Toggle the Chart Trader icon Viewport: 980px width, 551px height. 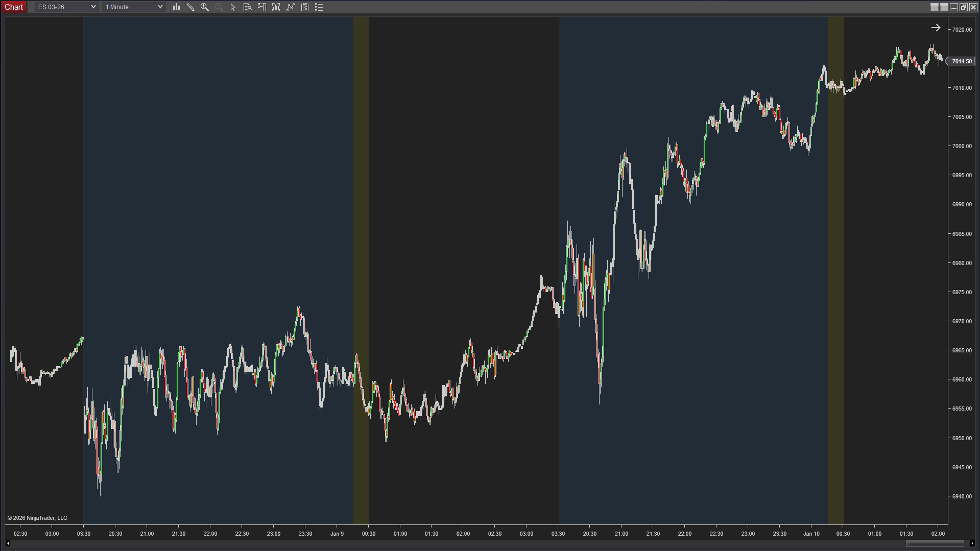tap(262, 7)
